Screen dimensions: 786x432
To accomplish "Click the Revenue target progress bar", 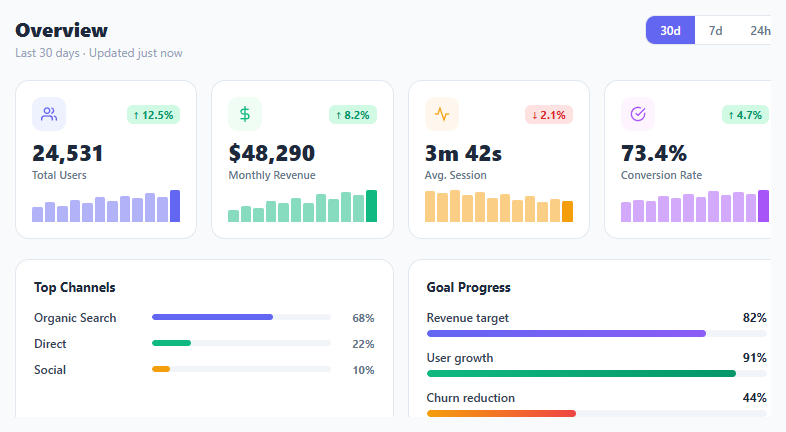I will pos(597,333).
